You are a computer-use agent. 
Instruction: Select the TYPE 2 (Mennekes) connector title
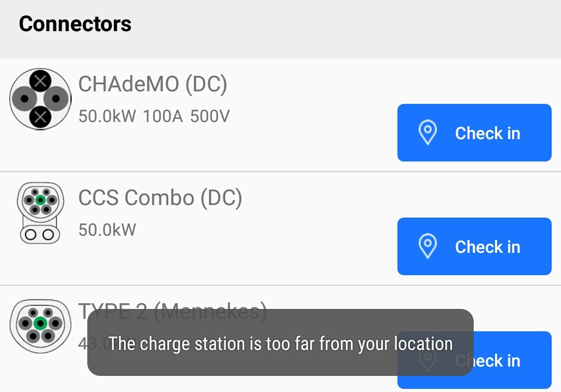172,310
